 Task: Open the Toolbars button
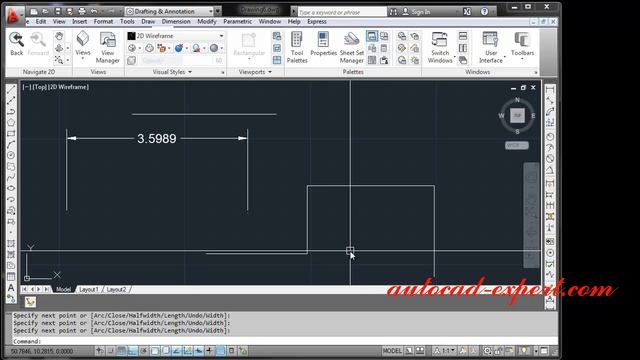(x=522, y=44)
